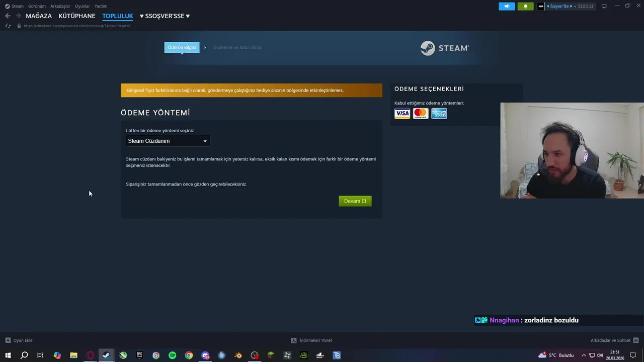Click the checkout URL address bar
The image size is (644, 362).
[77, 26]
